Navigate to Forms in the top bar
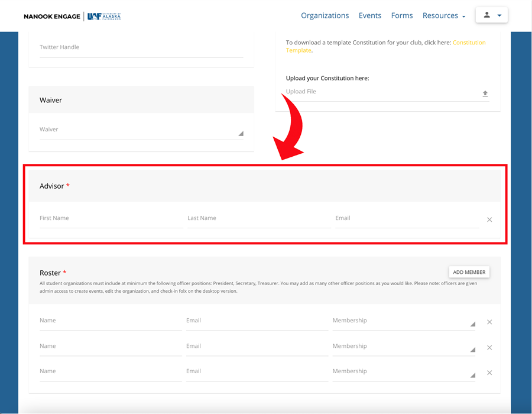 (402, 15)
